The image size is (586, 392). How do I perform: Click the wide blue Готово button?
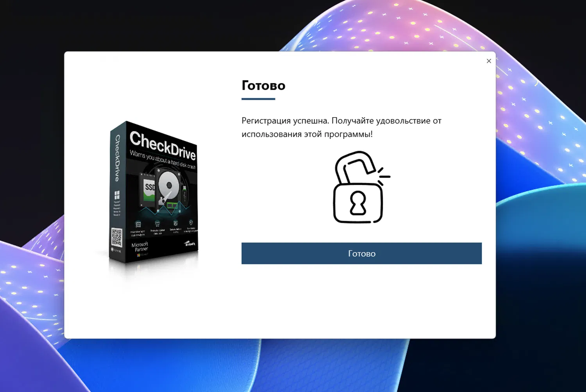[x=361, y=253]
